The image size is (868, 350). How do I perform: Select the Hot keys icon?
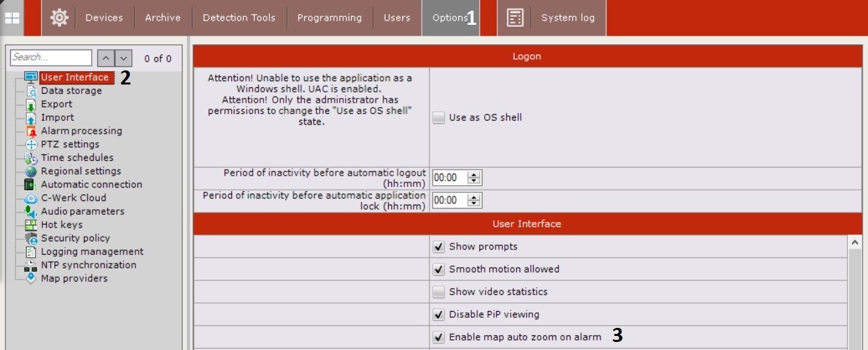[x=31, y=225]
